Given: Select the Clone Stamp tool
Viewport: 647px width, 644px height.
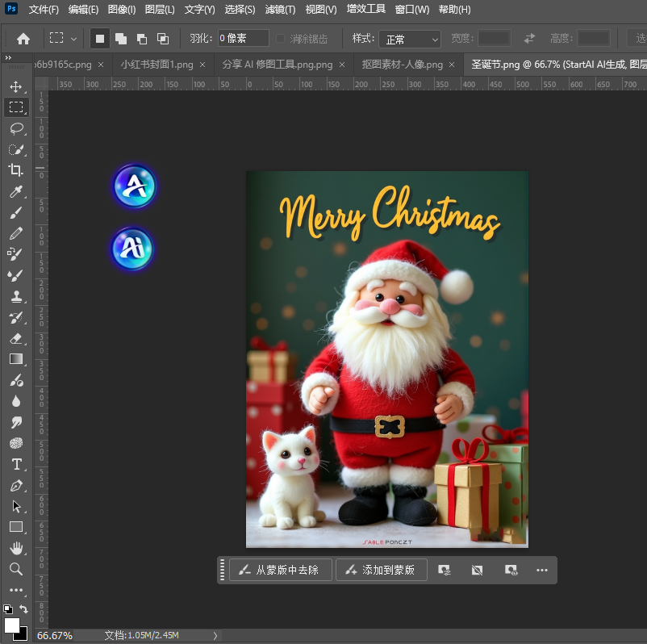Looking at the screenshot, I should 15,296.
